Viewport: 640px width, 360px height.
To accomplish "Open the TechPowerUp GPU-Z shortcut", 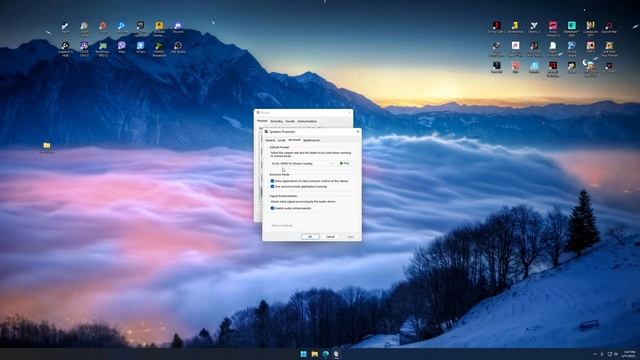I will [x=103, y=48].
